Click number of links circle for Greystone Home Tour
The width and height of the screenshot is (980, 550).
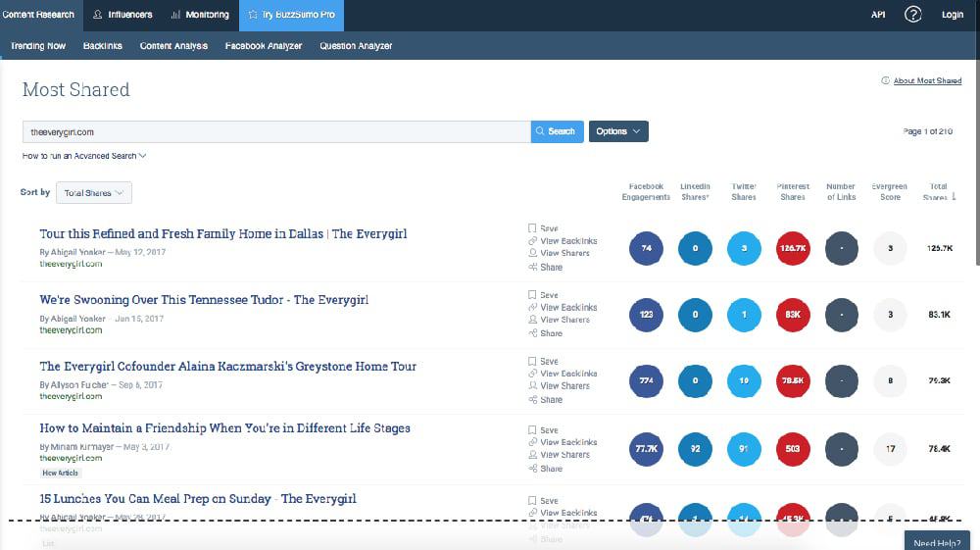point(841,380)
